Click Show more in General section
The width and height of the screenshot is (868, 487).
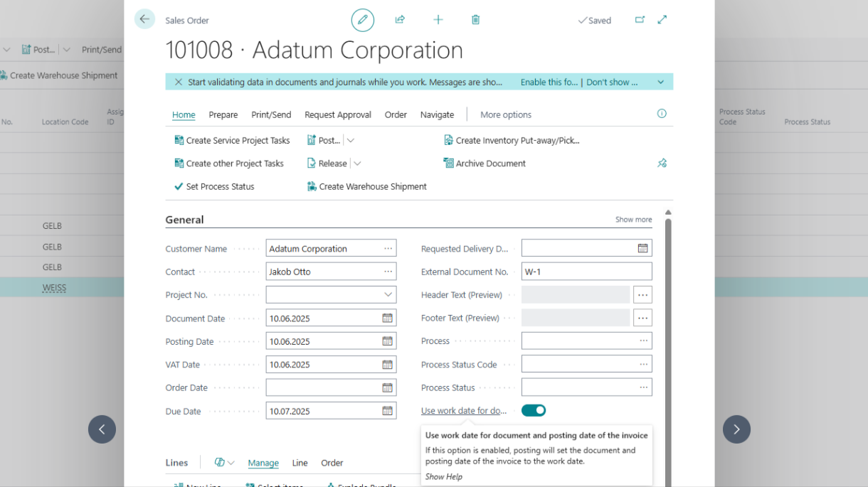pyautogui.click(x=633, y=220)
